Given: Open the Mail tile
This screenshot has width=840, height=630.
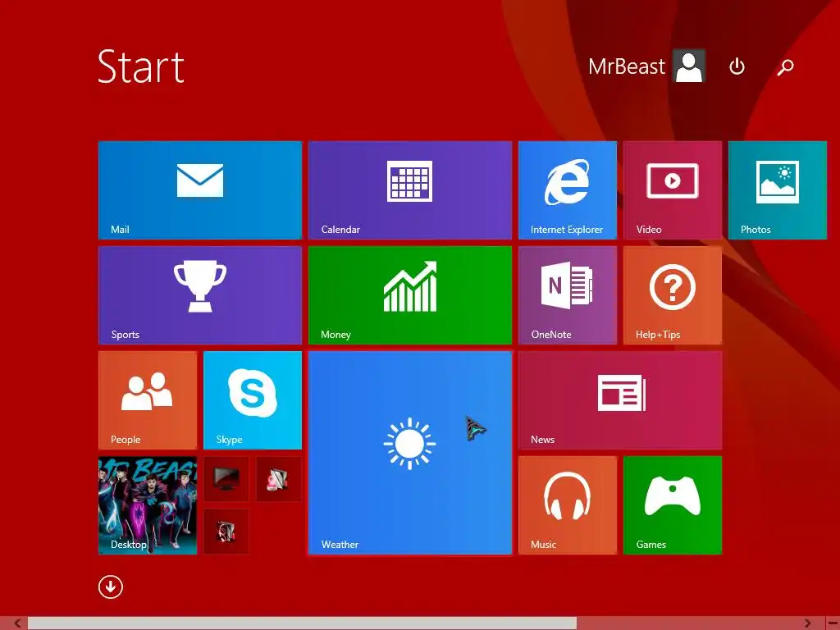Looking at the screenshot, I should point(200,190).
